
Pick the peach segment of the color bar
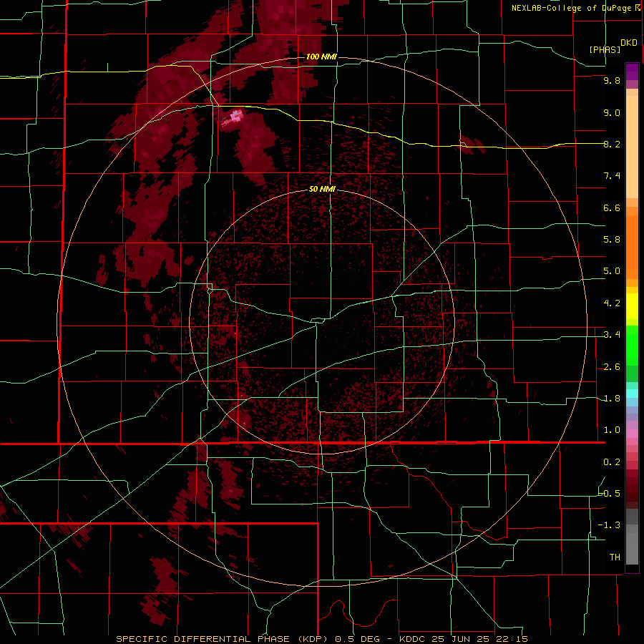pos(632,147)
